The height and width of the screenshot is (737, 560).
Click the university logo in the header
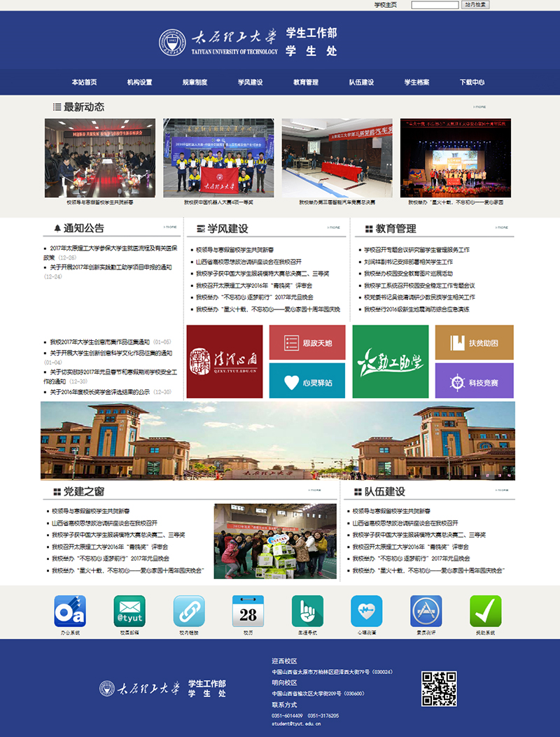pos(218,43)
